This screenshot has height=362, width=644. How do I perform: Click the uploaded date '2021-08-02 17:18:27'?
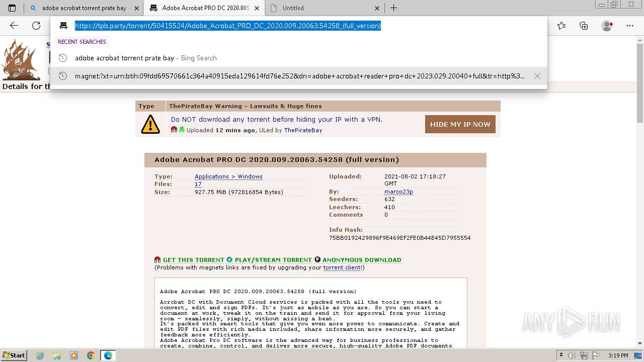pyautogui.click(x=415, y=176)
